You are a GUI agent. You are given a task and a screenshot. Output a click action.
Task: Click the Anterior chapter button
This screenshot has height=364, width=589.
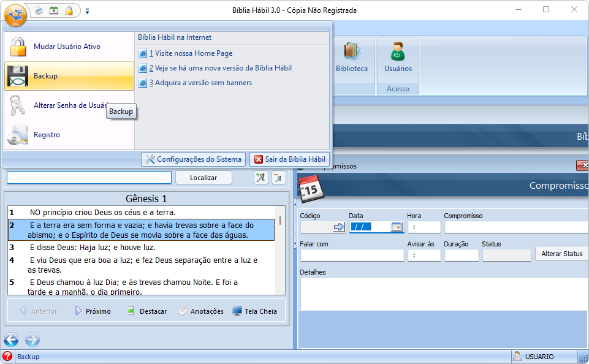[39, 311]
